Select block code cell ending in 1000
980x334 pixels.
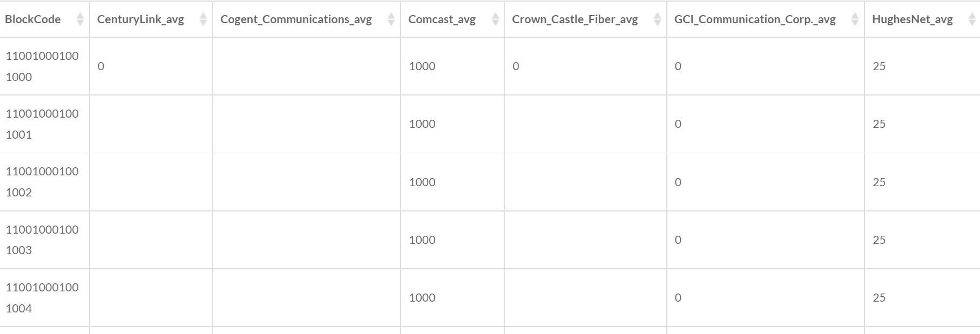point(42,66)
